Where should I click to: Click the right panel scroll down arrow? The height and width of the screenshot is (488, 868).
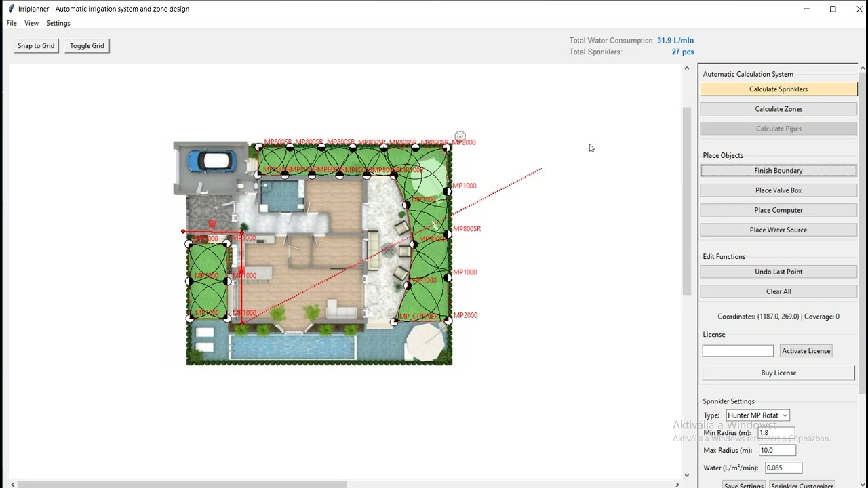coord(863,484)
